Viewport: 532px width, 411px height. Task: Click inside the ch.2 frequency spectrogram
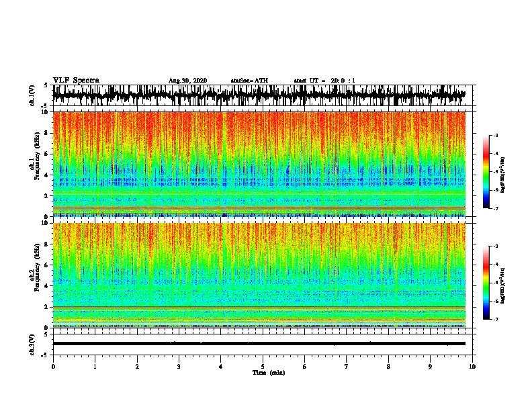point(259,275)
